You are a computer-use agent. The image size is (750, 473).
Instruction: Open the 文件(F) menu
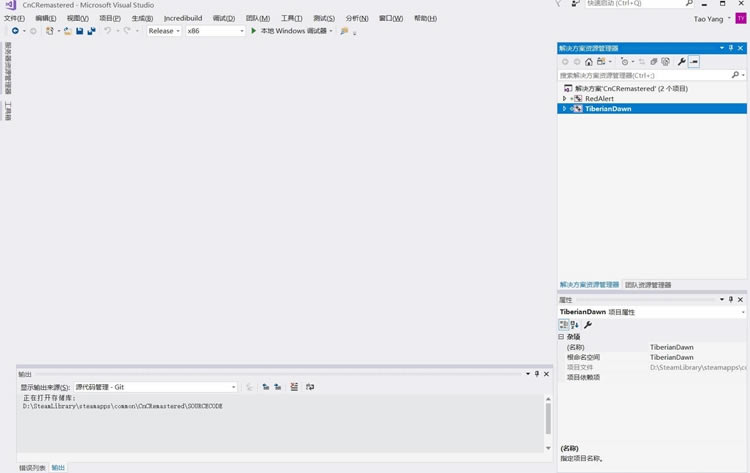tap(14, 18)
